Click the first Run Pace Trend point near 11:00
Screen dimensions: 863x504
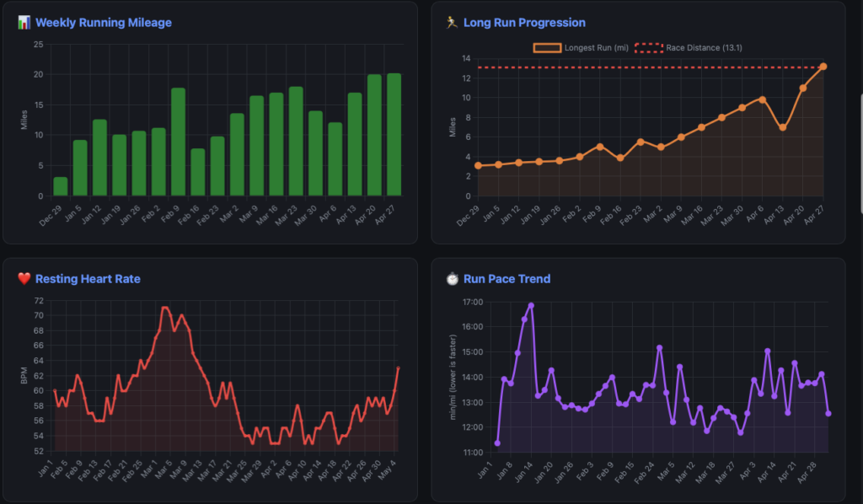point(497,443)
